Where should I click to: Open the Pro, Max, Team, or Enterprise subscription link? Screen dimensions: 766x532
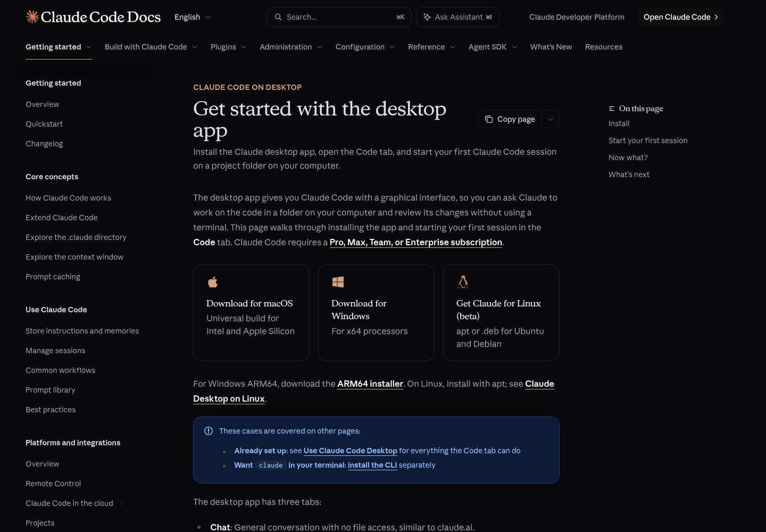click(416, 242)
